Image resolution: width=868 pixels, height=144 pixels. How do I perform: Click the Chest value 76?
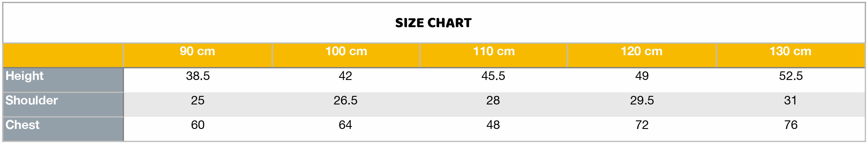click(x=791, y=125)
